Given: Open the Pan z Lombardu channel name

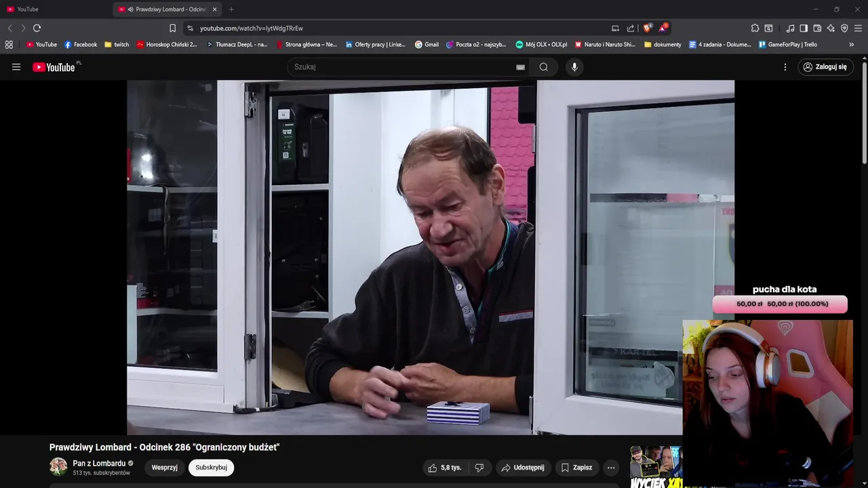Looking at the screenshot, I should point(99,464).
